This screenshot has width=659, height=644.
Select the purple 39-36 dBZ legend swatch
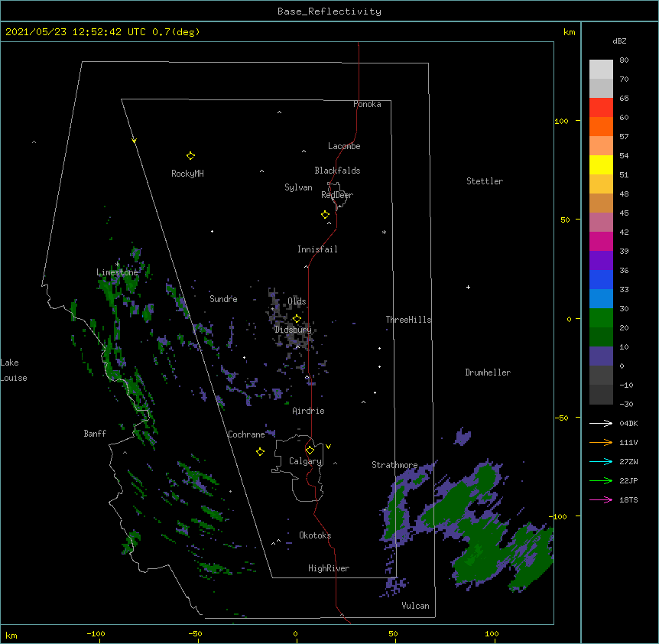pos(601,261)
